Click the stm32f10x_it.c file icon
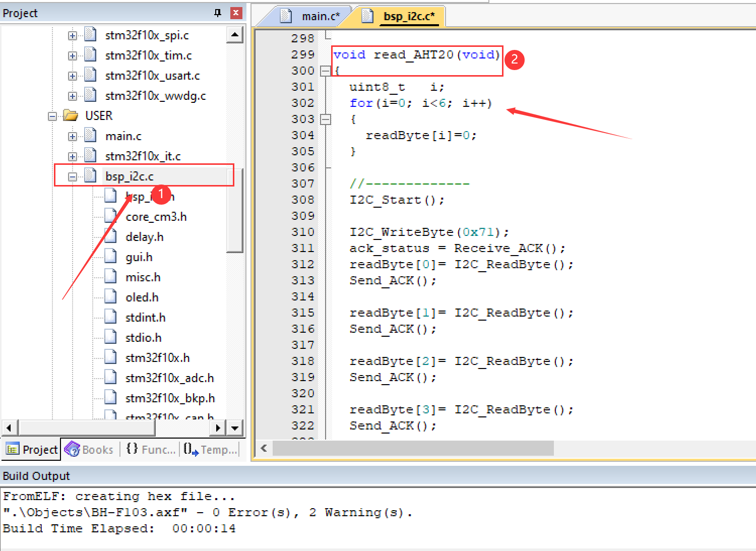The image size is (756, 551). [91, 155]
